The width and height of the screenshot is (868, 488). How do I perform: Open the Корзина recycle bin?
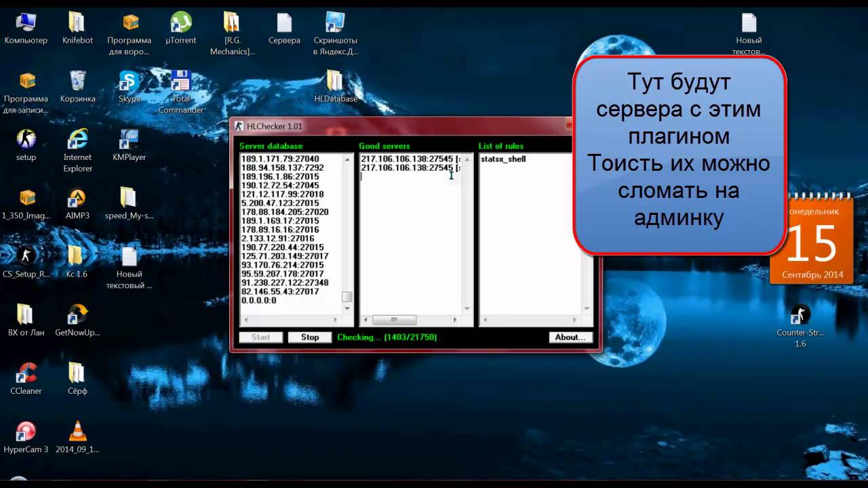point(77,87)
